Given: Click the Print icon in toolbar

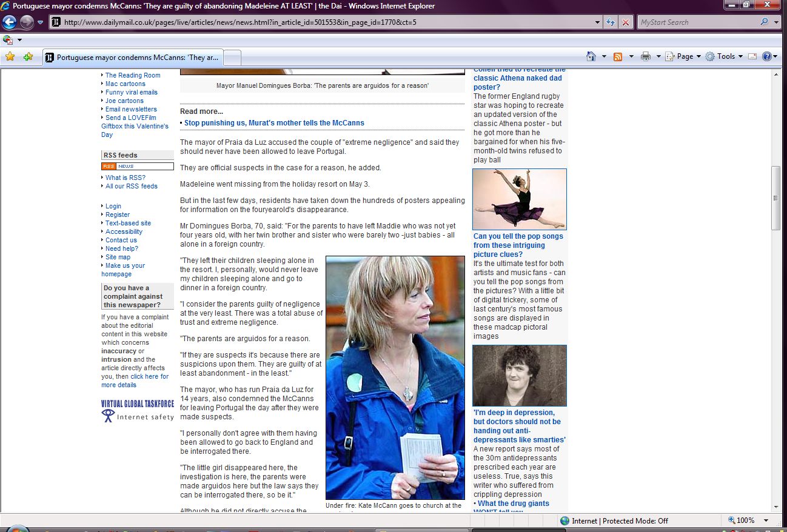Looking at the screenshot, I should point(646,56).
